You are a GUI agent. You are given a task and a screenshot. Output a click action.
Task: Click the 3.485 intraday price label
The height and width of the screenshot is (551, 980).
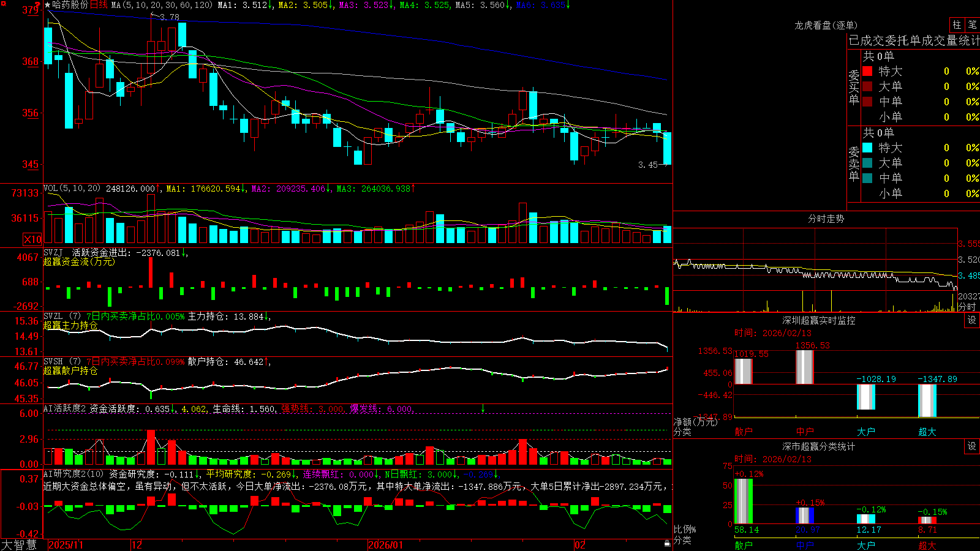coord(970,276)
